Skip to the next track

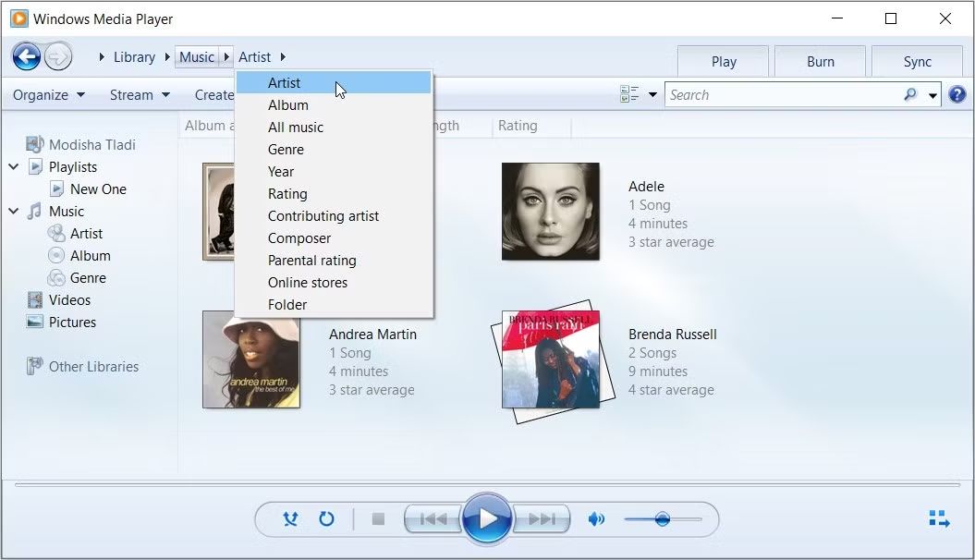(542, 519)
